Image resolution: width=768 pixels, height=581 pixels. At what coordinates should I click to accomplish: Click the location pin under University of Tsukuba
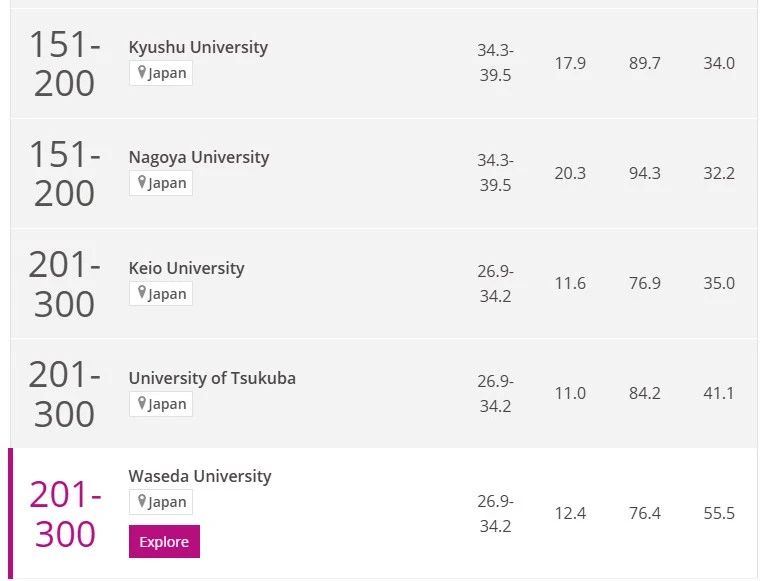click(142, 403)
